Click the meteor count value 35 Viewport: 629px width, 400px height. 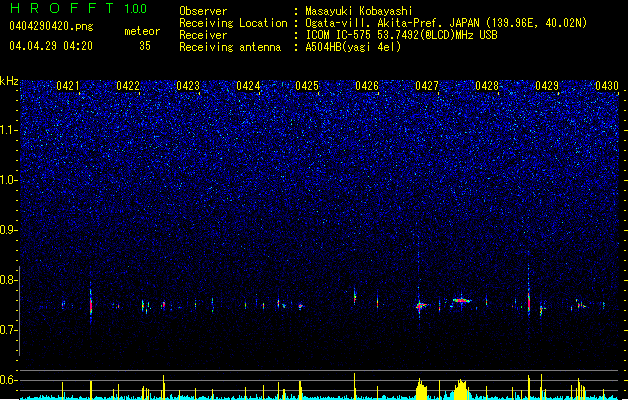[x=145, y=46]
